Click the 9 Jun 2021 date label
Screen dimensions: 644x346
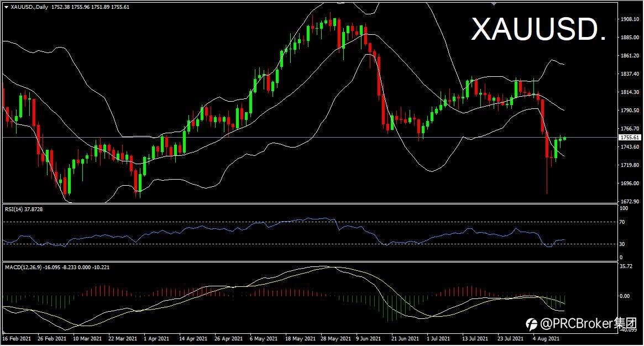point(368,339)
